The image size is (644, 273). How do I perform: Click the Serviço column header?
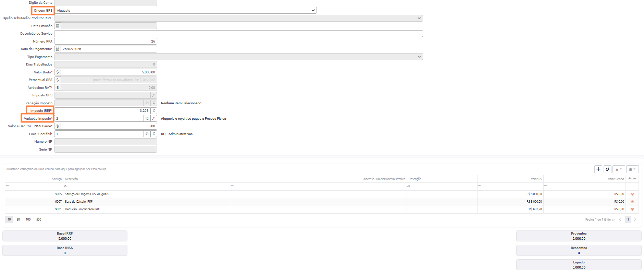click(x=57, y=179)
